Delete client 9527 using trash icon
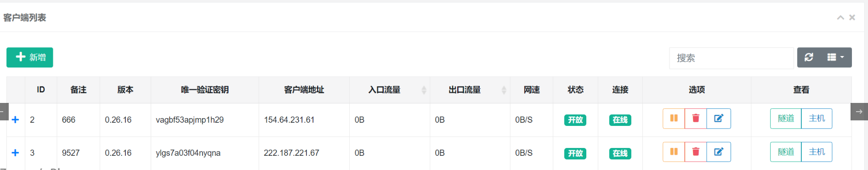This screenshot has height=170, width=868. click(696, 152)
